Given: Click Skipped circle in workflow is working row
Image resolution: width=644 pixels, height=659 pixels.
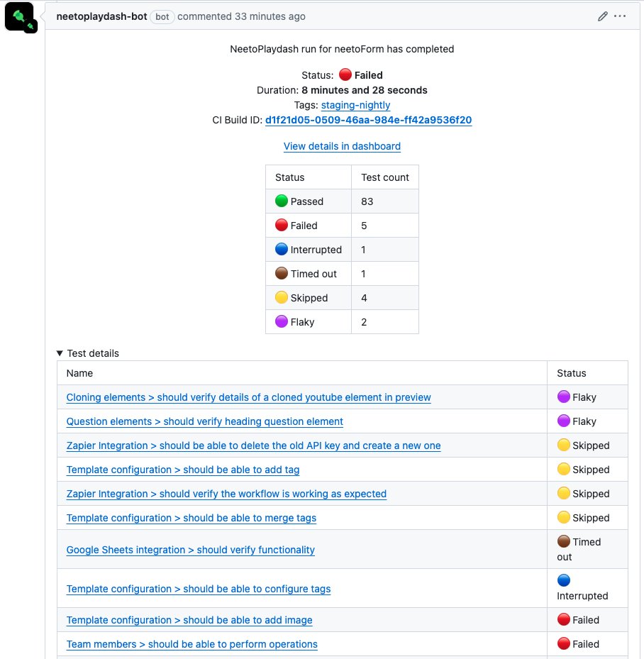Looking at the screenshot, I should coord(563,494).
